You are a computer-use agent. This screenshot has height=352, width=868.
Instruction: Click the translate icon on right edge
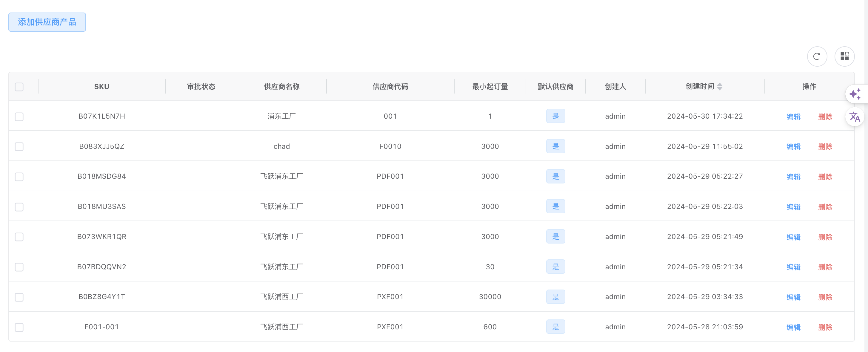(x=855, y=117)
